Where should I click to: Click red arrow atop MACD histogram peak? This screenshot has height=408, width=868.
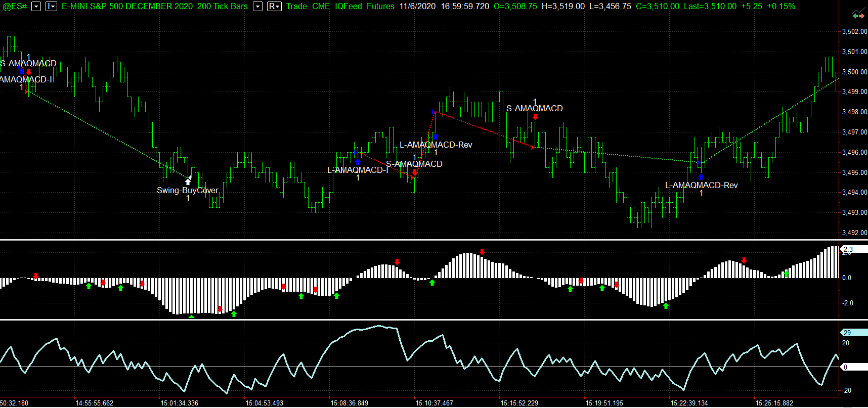[482, 251]
